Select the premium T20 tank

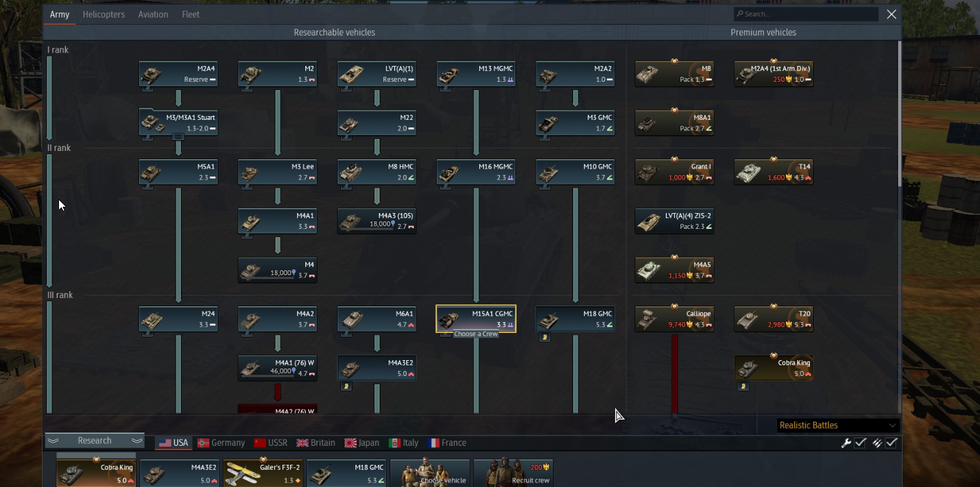pos(773,320)
